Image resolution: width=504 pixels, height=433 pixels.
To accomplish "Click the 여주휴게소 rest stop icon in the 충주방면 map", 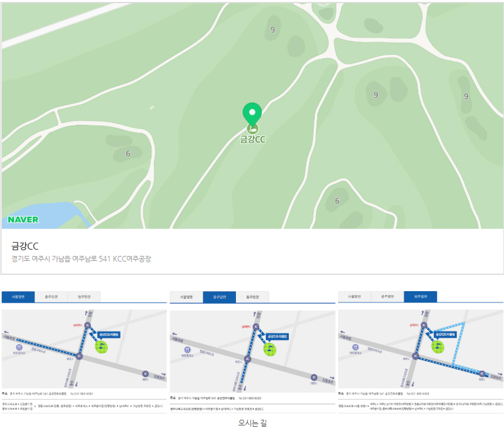I will coord(187,350).
